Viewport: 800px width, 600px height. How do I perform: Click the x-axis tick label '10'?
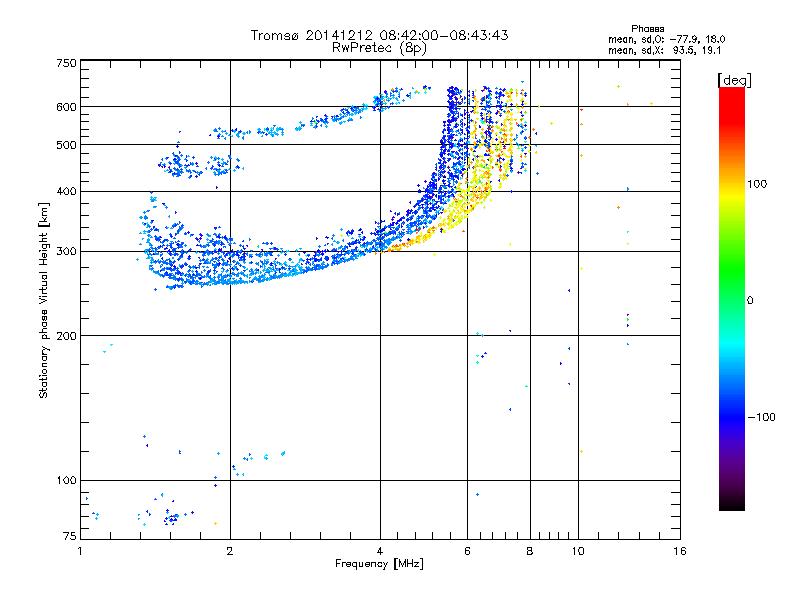click(x=578, y=551)
